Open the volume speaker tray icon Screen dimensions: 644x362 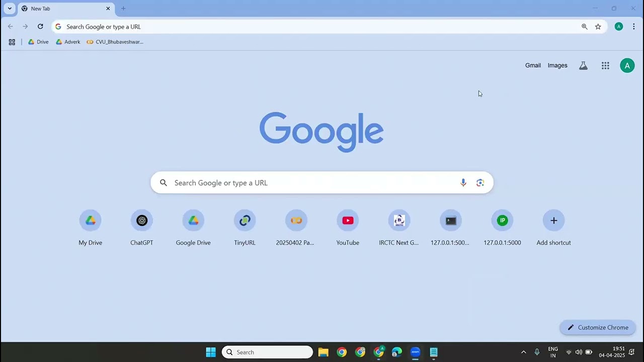point(579,352)
